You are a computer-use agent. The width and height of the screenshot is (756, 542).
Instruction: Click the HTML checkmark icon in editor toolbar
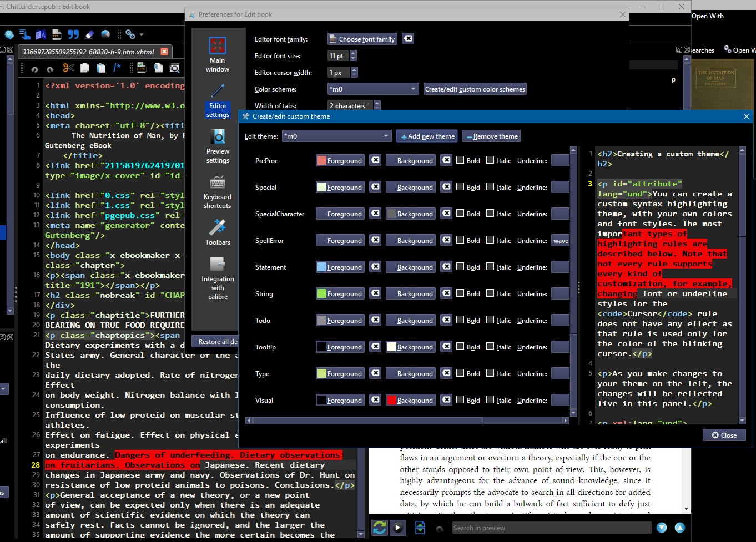click(142, 68)
